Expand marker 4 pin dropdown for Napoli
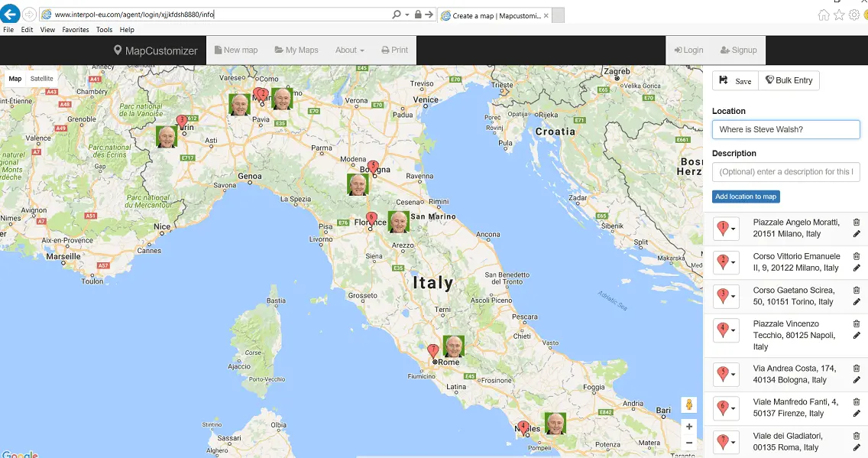The width and height of the screenshot is (868, 458). click(726, 330)
